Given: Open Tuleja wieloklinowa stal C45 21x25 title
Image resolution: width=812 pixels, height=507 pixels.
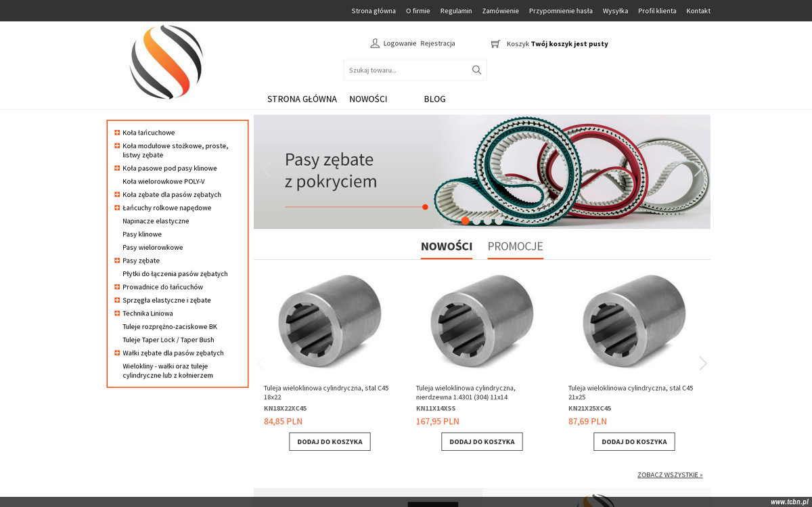Looking at the screenshot, I should [x=631, y=393].
